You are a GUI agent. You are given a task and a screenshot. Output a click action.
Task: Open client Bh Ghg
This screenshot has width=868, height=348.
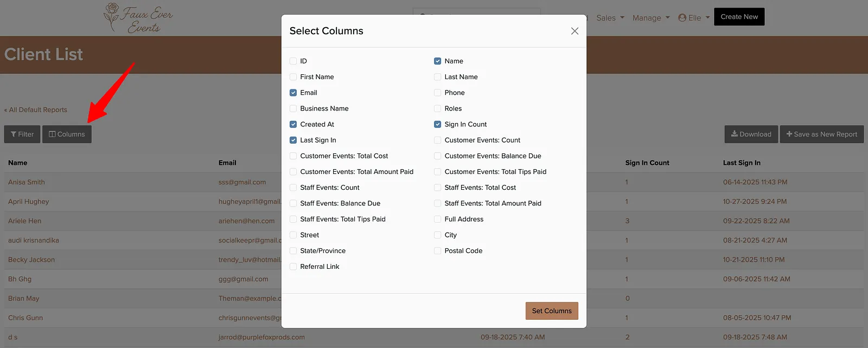tap(20, 279)
